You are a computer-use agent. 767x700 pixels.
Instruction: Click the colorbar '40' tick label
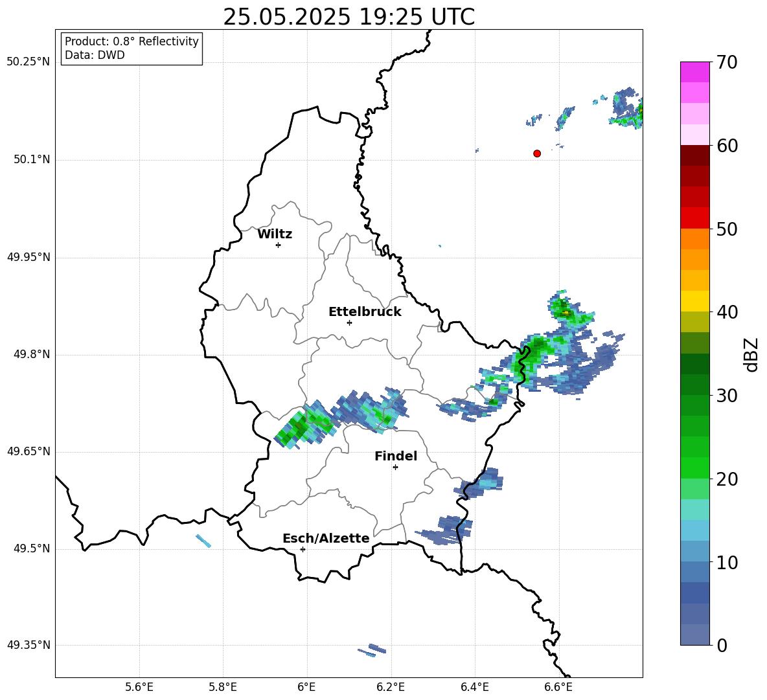point(727,312)
